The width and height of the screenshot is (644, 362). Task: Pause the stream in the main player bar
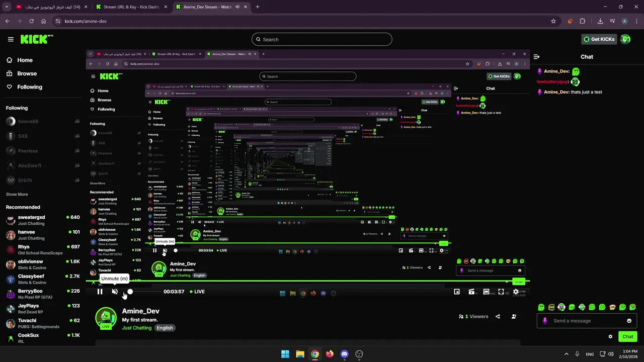(100, 292)
